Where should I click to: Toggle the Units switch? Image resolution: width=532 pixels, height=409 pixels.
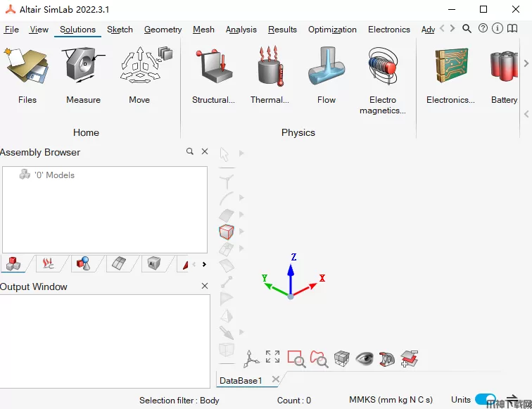click(x=485, y=399)
